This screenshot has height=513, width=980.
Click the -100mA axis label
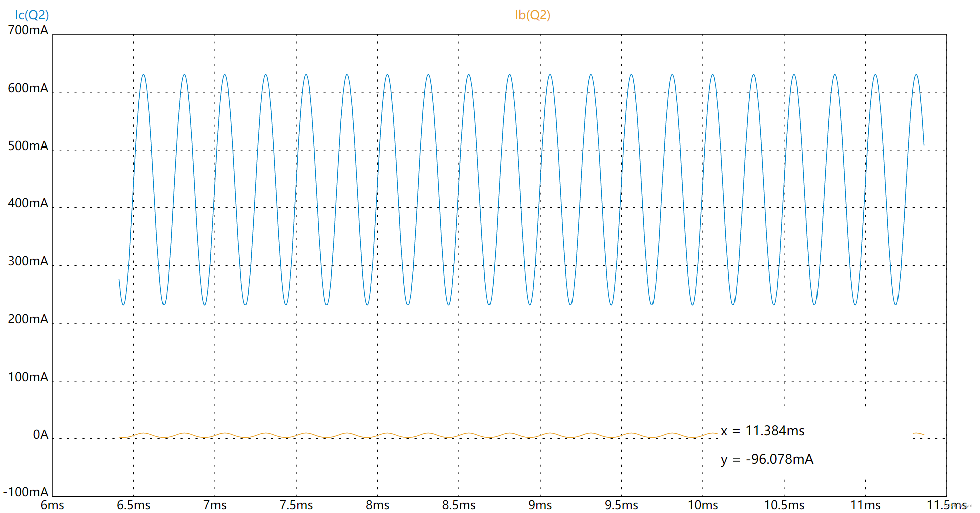[x=26, y=492]
